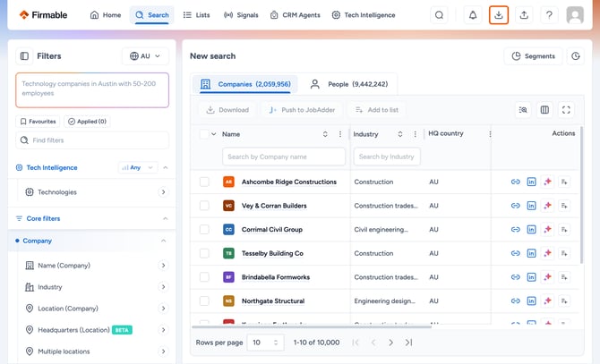The width and height of the screenshot is (600, 364).
Task: Open the column settings icon
Action: pyautogui.click(x=544, y=110)
